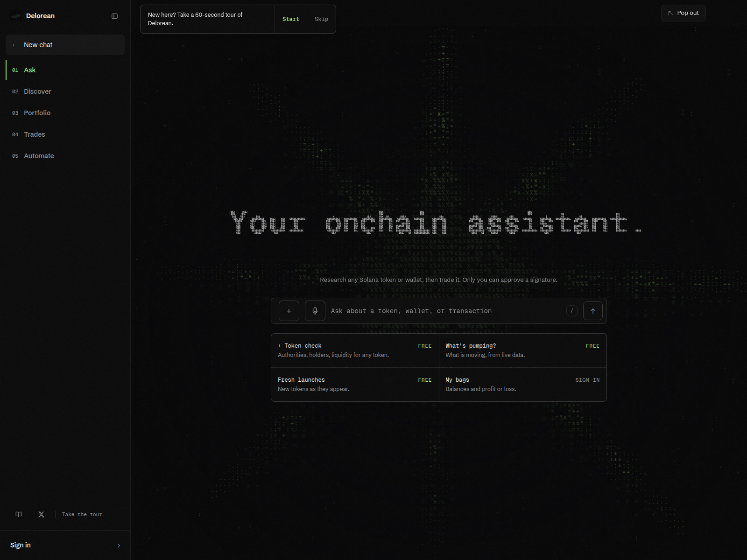Switch to the Trades section

click(x=65, y=134)
